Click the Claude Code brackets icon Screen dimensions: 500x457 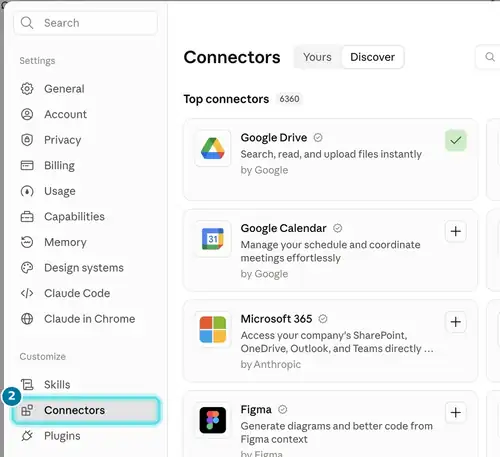click(27, 293)
